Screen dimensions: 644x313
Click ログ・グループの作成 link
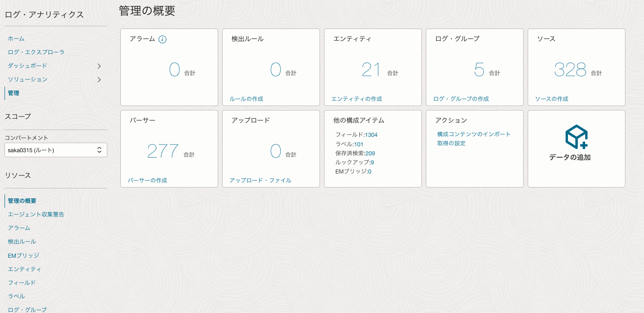(x=461, y=98)
